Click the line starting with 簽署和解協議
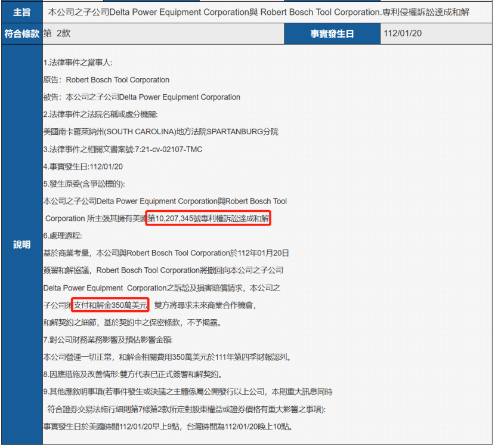 pyautogui.click(x=163, y=270)
